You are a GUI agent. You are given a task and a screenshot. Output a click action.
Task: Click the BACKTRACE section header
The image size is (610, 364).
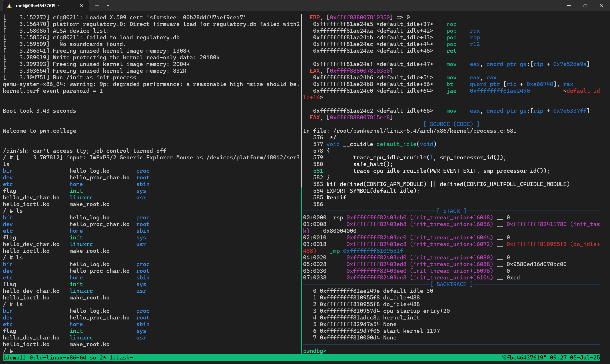point(451,284)
